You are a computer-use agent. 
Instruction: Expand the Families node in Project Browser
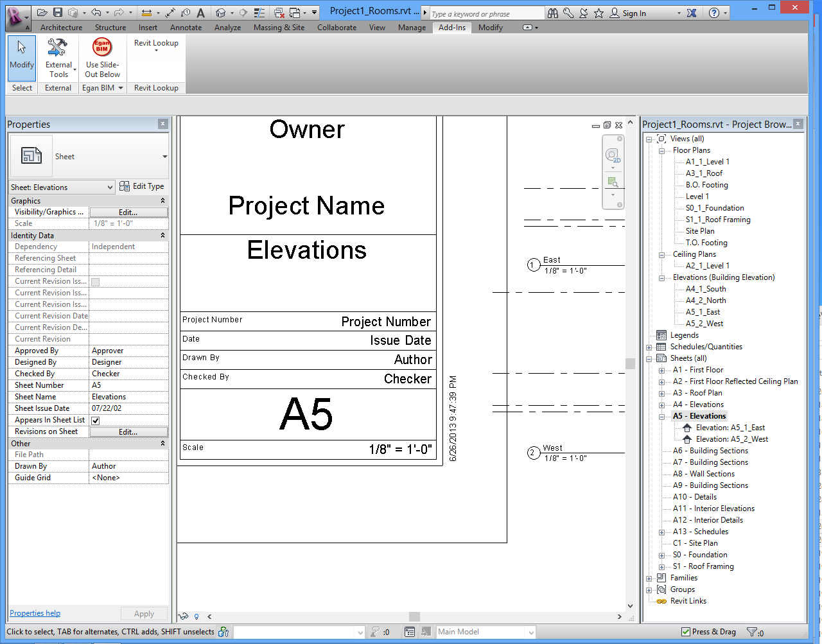pyautogui.click(x=649, y=578)
